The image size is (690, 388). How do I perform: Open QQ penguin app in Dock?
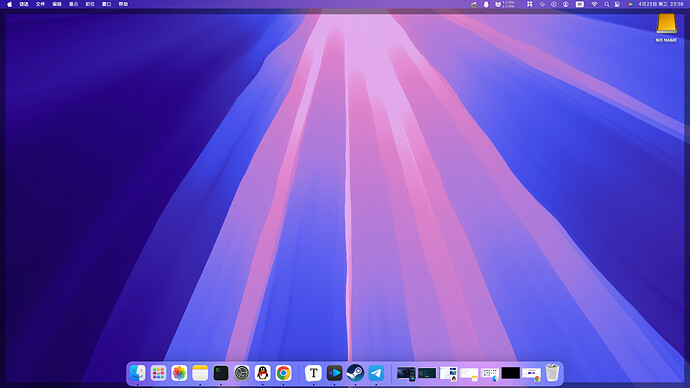coord(263,373)
